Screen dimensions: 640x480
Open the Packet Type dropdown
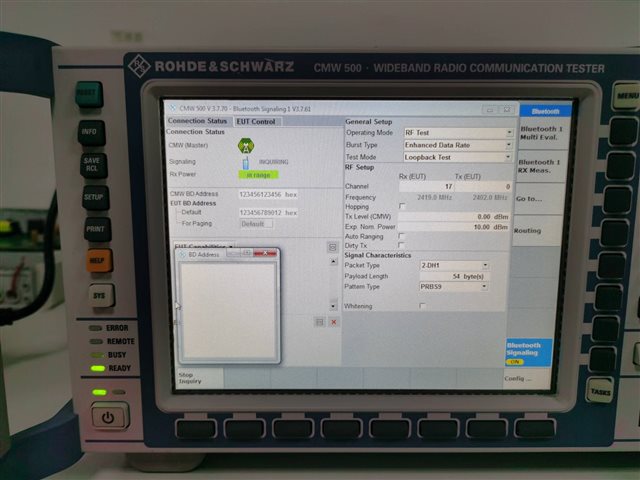(x=485, y=265)
